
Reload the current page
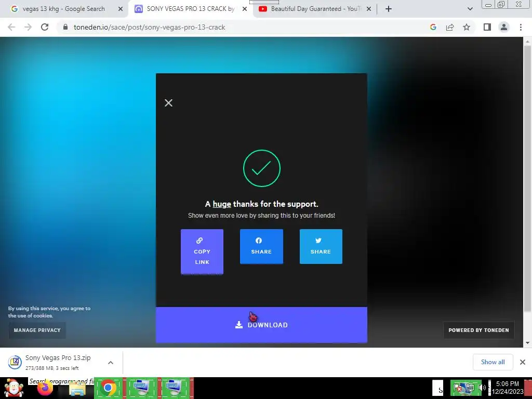45,27
